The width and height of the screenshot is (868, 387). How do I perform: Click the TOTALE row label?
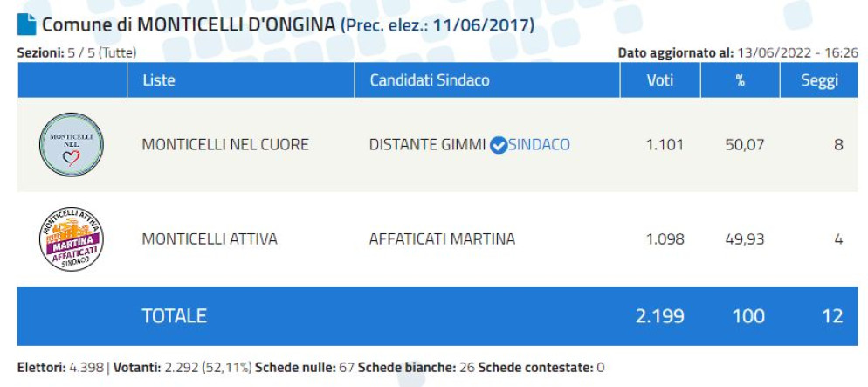(174, 316)
